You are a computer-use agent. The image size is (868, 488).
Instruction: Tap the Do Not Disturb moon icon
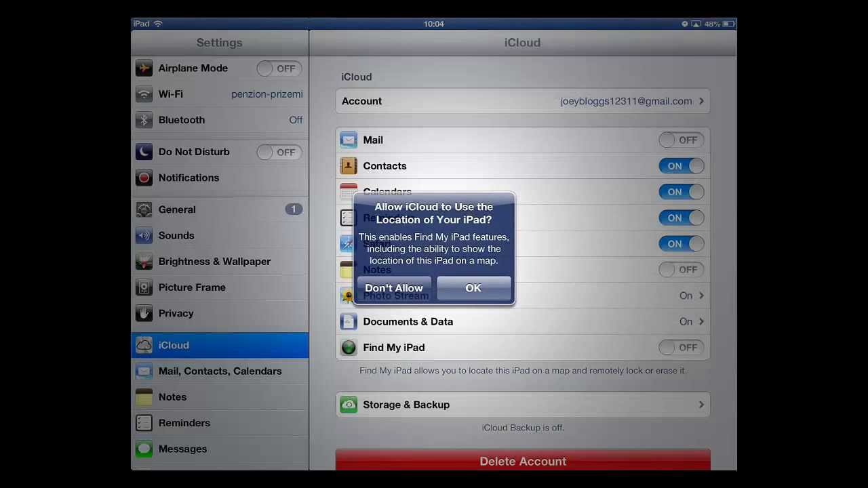click(144, 152)
